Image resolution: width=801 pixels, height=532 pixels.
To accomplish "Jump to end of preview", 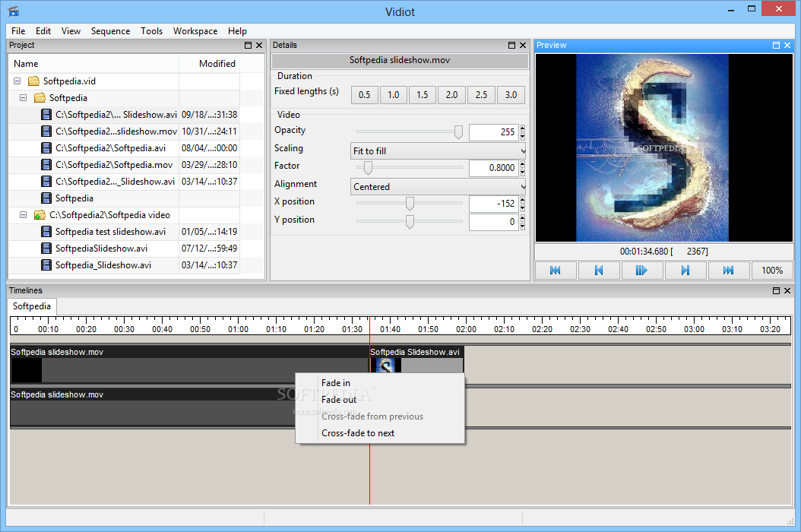I will (729, 271).
